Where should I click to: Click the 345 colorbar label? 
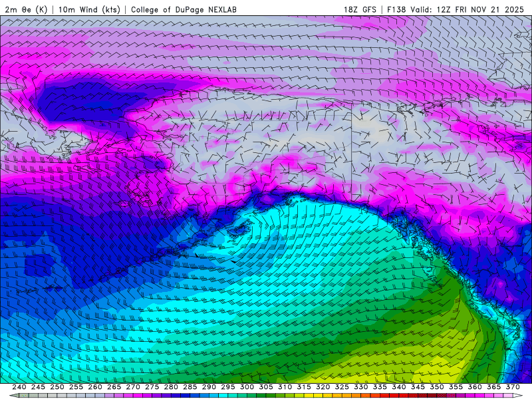click(x=418, y=387)
